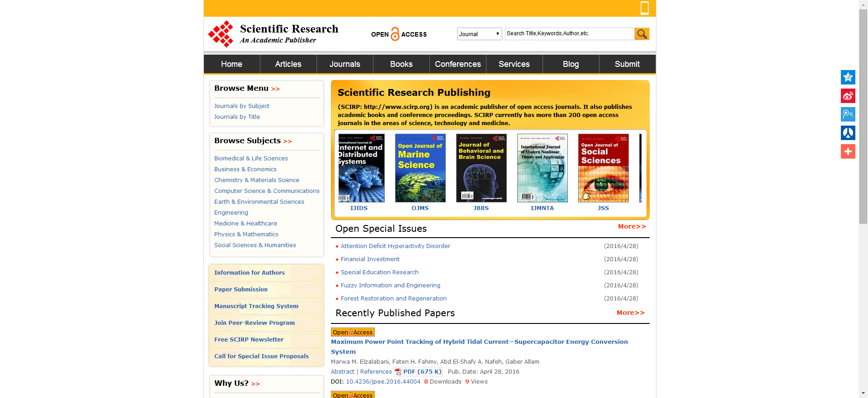This screenshot has width=868, height=398.
Task: Click the OJMS label link
Action: click(x=420, y=208)
